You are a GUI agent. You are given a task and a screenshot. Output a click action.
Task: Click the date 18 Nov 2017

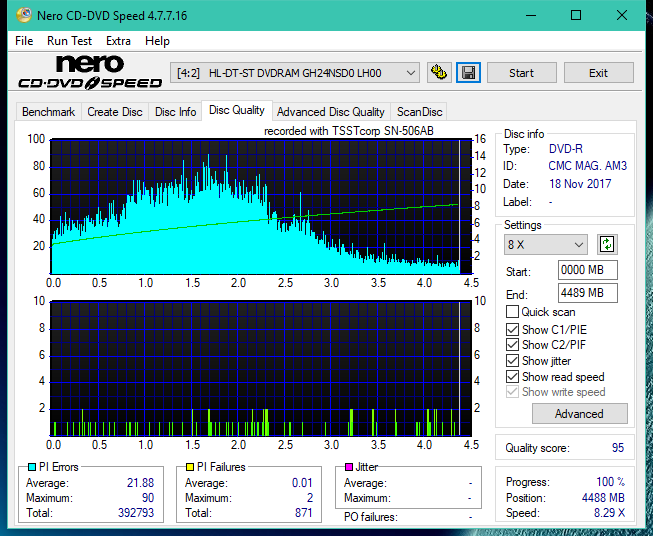(580, 184)
